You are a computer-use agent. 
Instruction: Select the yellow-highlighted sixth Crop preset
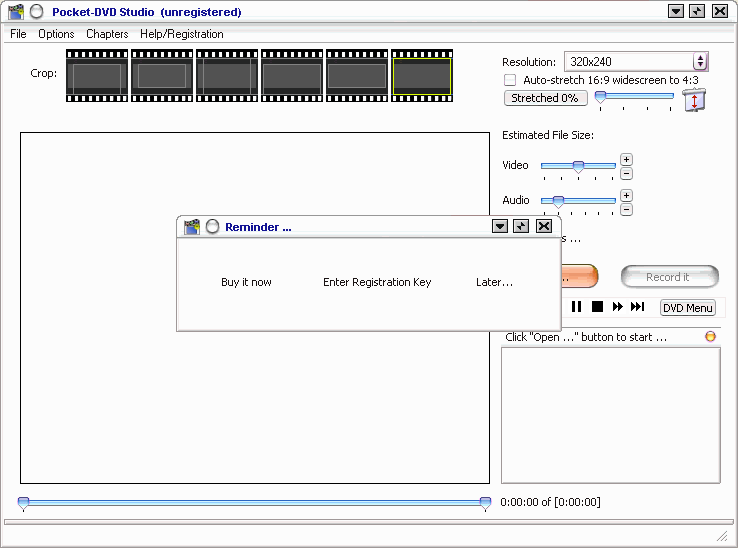click(x=422, y=75)
